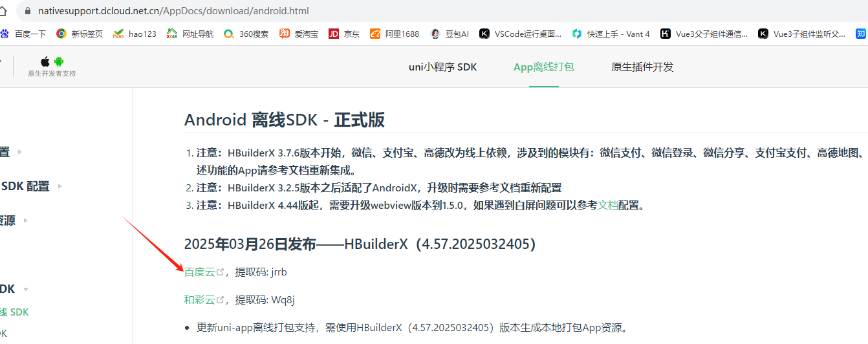
Task: Open the 百度一下 bookmark
Action: click(23, 34)
